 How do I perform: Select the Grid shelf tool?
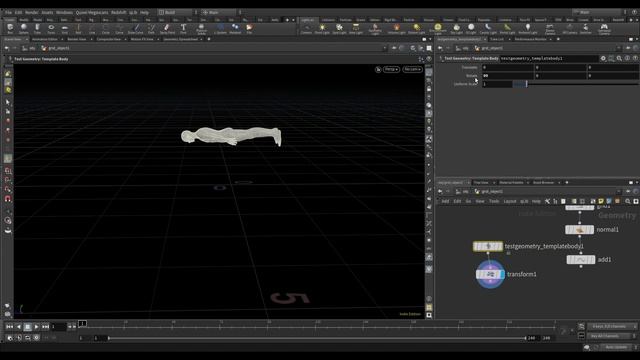pos(64,29)
